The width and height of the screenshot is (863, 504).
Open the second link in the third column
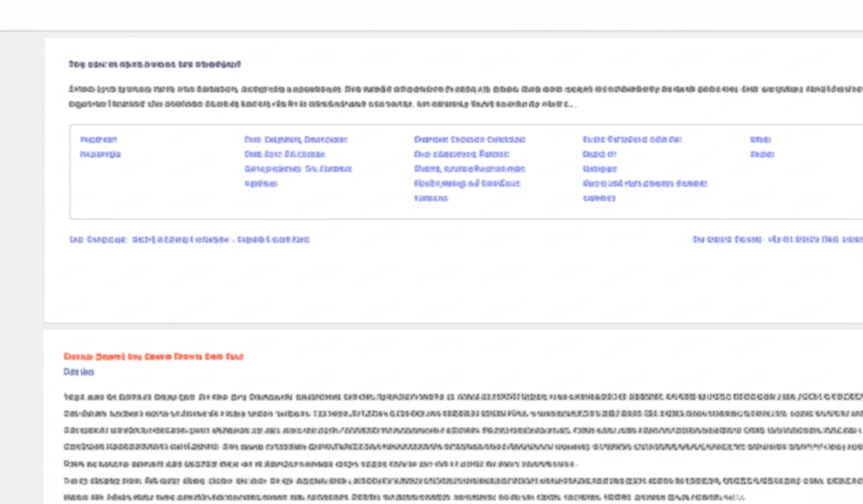462,154
